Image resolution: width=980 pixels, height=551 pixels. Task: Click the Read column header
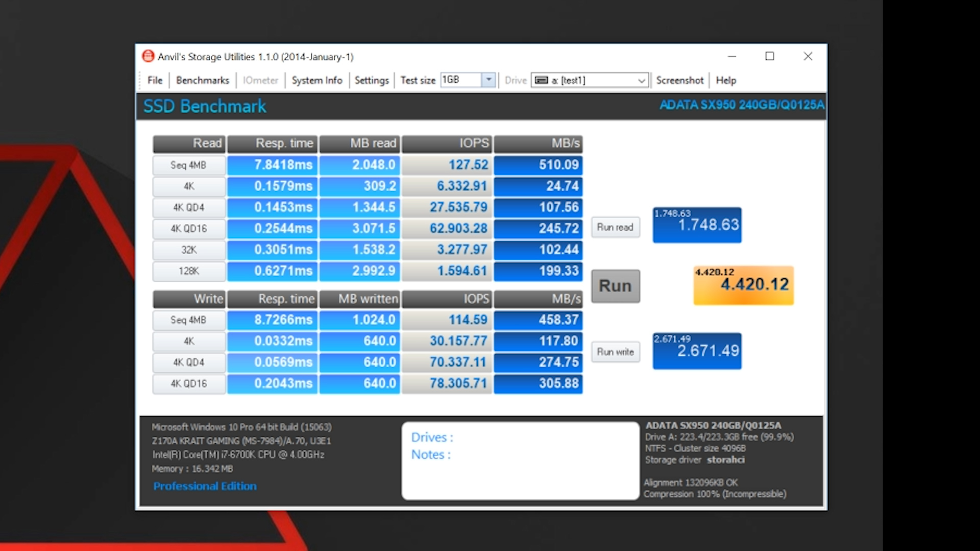pos(189,143)
